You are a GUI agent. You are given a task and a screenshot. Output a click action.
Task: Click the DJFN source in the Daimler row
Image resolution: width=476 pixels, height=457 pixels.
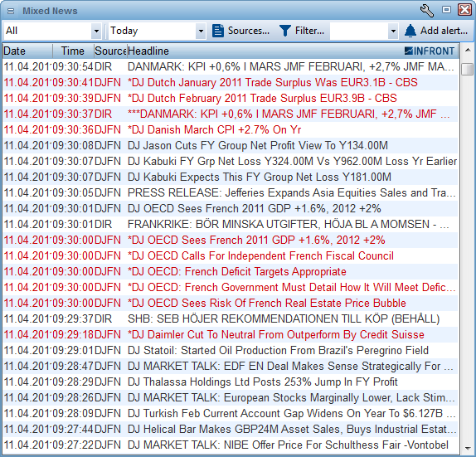click(x=108, y=335)
